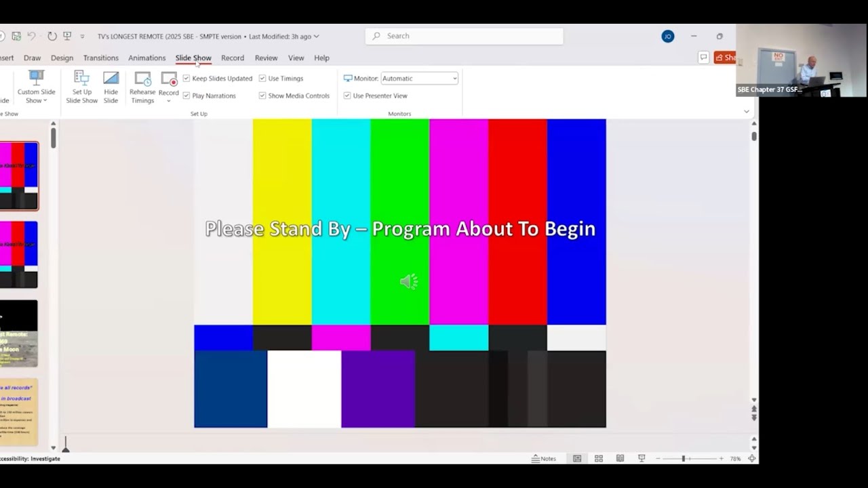Viewport: 868px width, 488px height.
Task: Select the Moon slide thumbnail
Action: [x=19, y=333]
